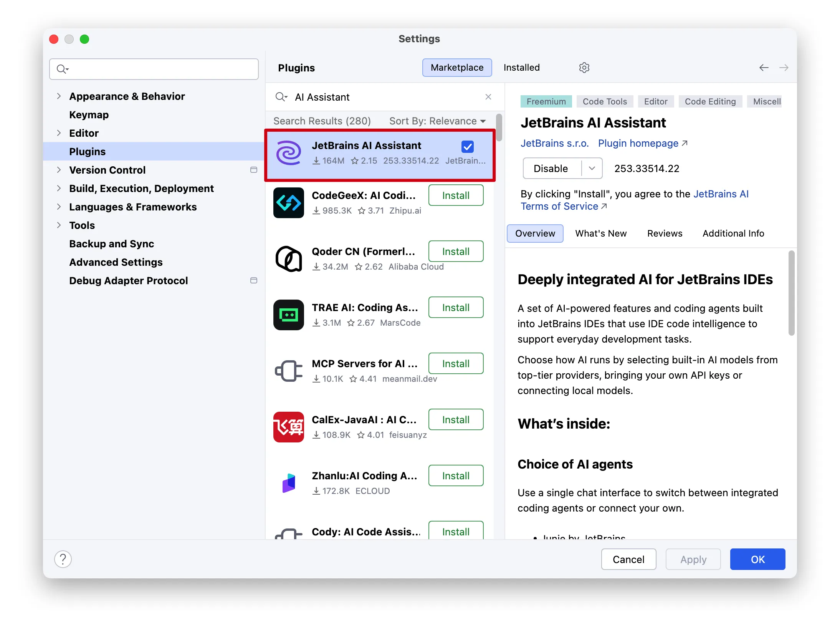This screenshot has width=840, height=636.
Task: Uncheck the JetBrains AI Assistant enabled checkbox
Action: [x=467, y=146]
